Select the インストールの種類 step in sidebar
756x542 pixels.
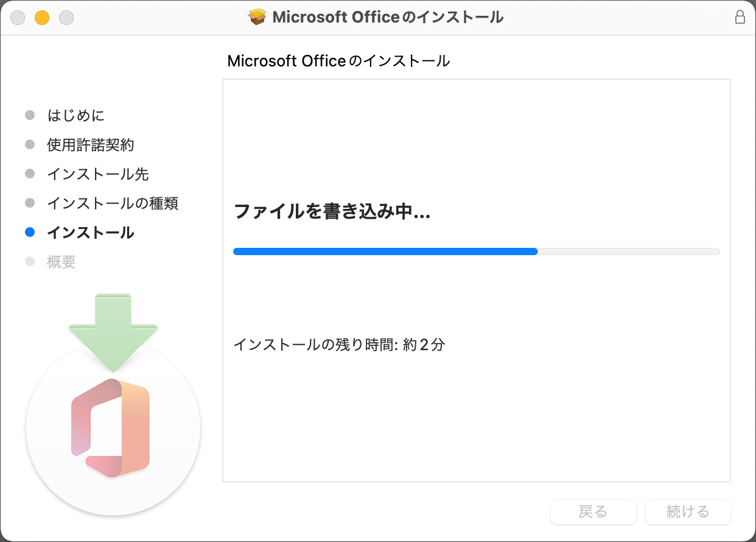[x=113, y=203]
